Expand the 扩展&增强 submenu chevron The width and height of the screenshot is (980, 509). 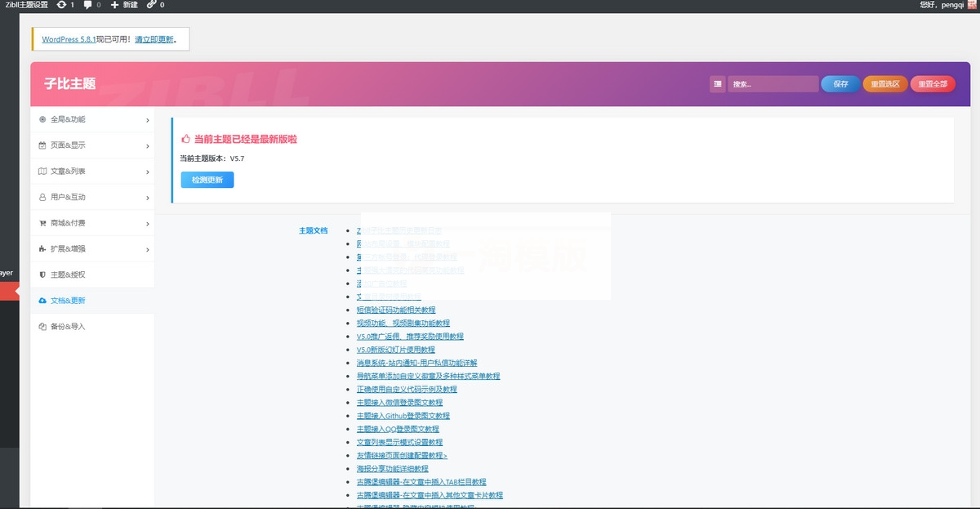pyautogui.click(x=149, y=249)
